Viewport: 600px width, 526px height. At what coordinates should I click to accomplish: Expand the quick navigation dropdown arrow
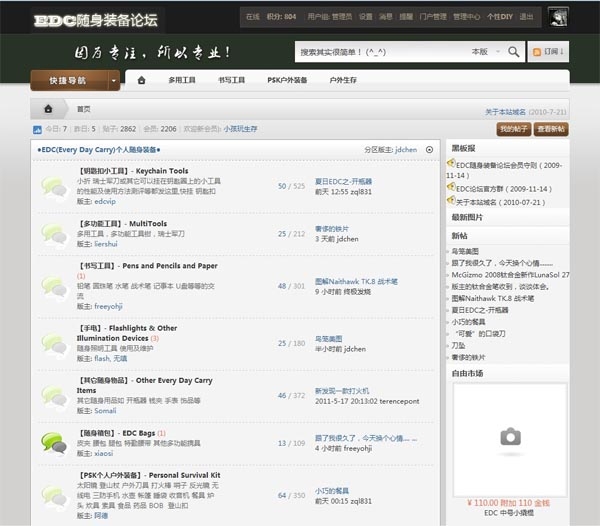[115, 80]
